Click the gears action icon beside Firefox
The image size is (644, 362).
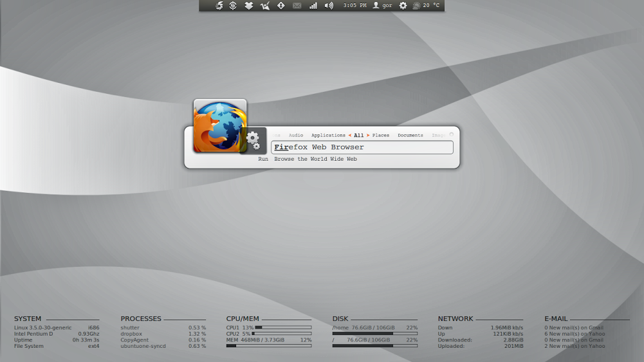point(253,140)
